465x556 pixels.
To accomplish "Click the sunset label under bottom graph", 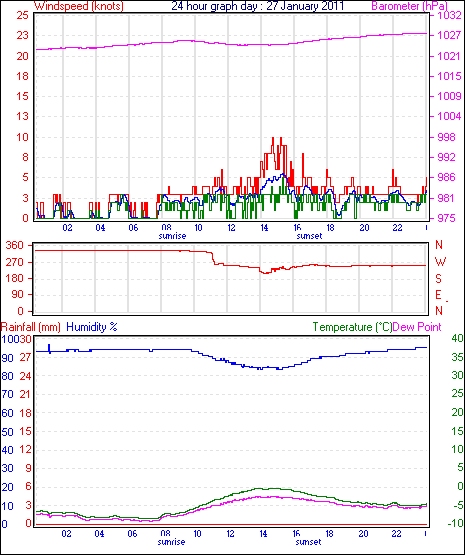I will tap(308, 542).
